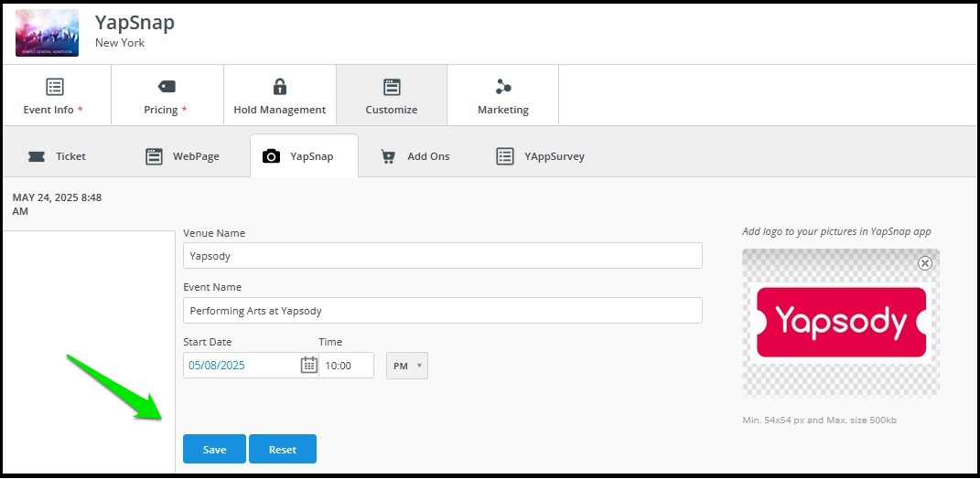This screenshot has height=479, width=980.
Task: Click the Customize window icon
Action: point(392,87)
